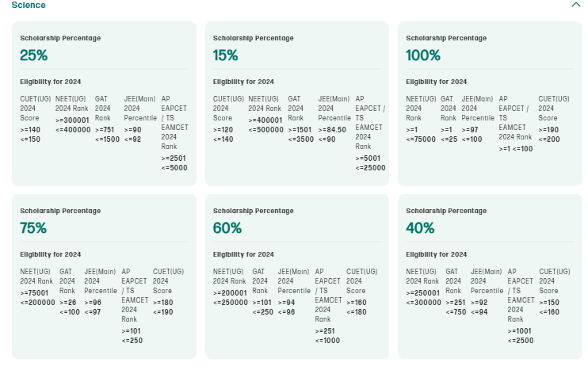Image resolution: width=588 pixels, height=374 pixels.
Task: Click GAT 2024 Rank >=26 in 75% card
Action: [x=68, y=303]
